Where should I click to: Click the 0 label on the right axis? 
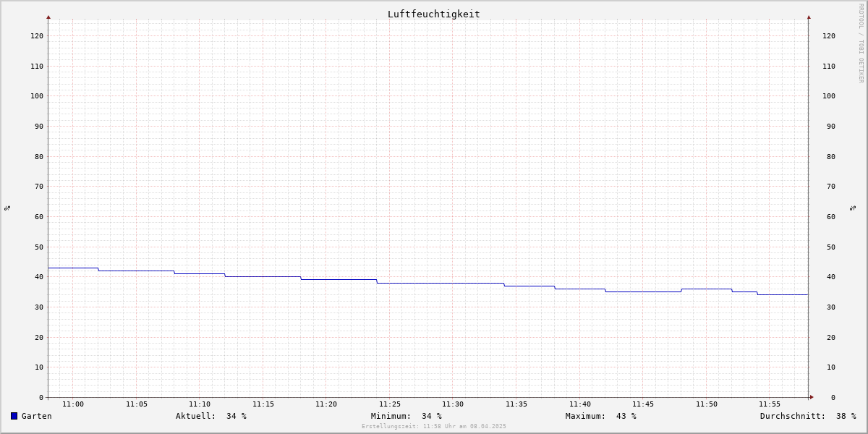click(833, 397)
